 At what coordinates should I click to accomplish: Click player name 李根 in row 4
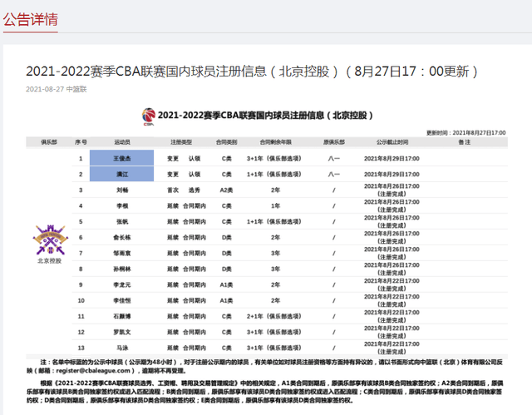pyautogui.click(x=122, y=206)
